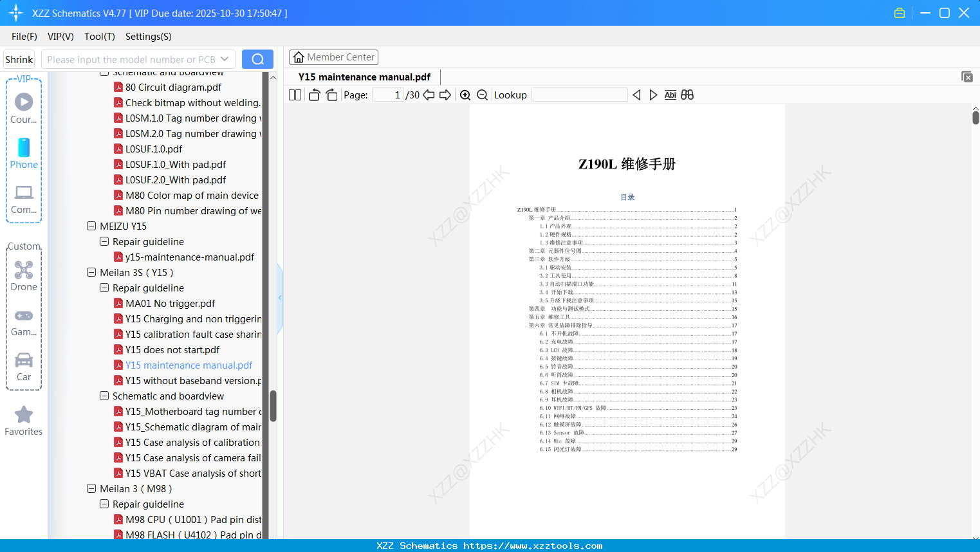The image size is (980, 552).
Task: Select the Car schematics category
Action: tap(23, 365)
